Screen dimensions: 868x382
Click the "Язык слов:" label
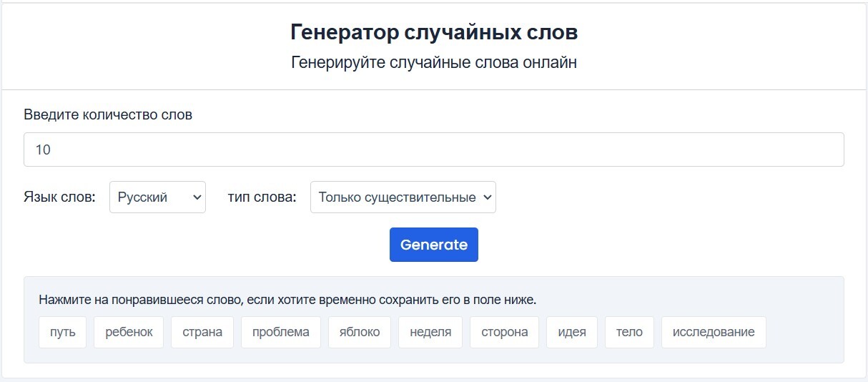pos(59,197)
